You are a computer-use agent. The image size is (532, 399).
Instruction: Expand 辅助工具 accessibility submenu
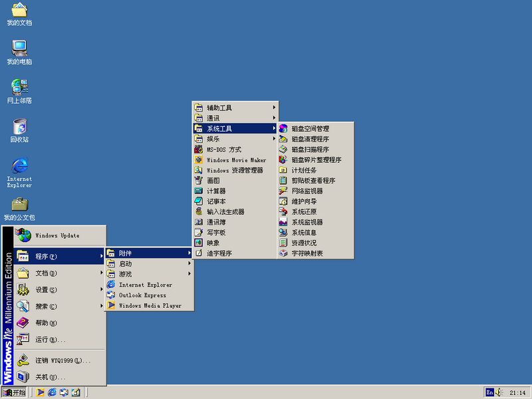coord(235,108)
